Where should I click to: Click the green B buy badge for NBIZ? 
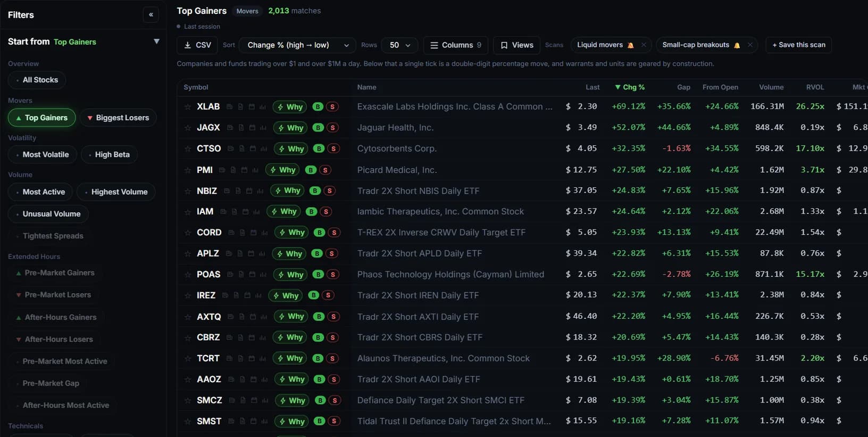[x=315, y=191]
